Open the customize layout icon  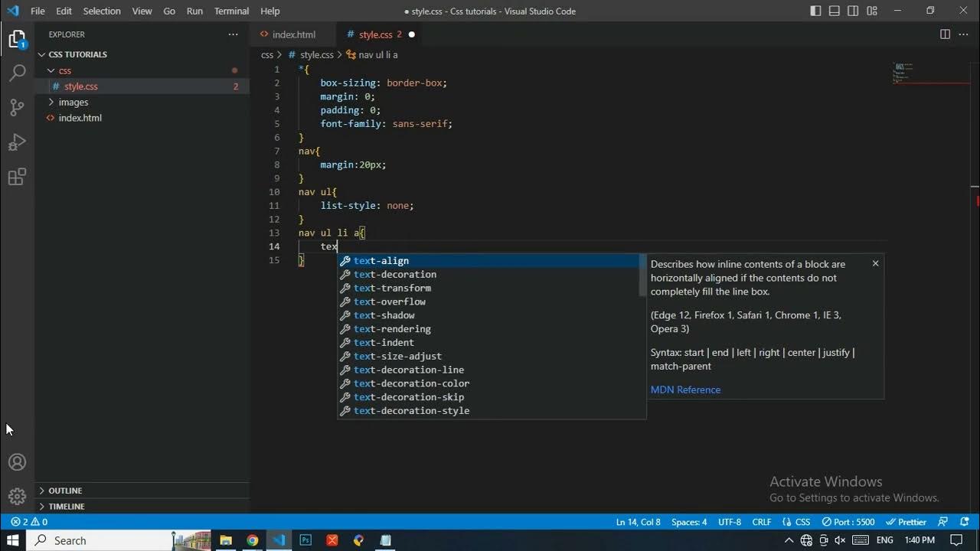coord(872,11)
